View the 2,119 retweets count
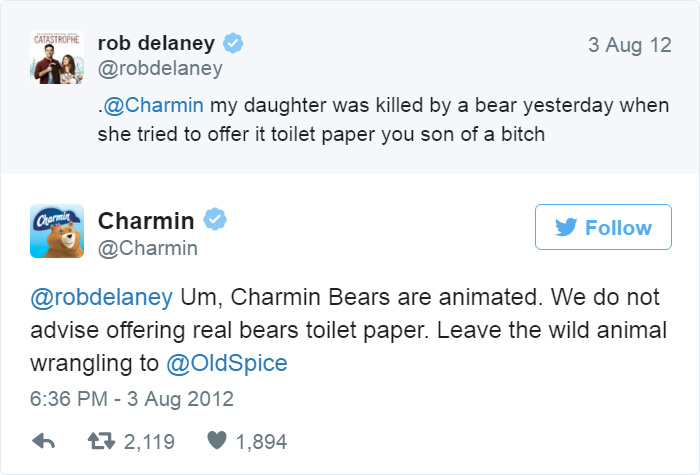The image size is (700, 475). [x=149, y=442]
